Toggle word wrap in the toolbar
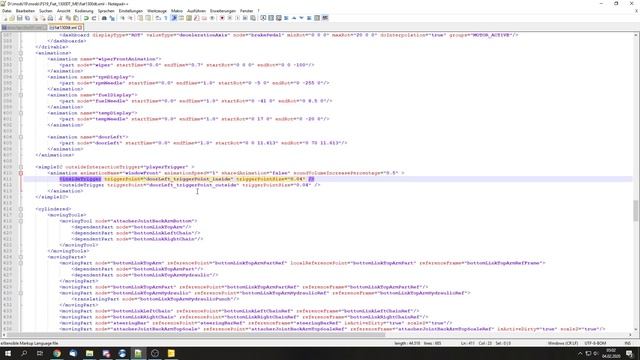This screenshot has width=640, height=360. [158, 18]
